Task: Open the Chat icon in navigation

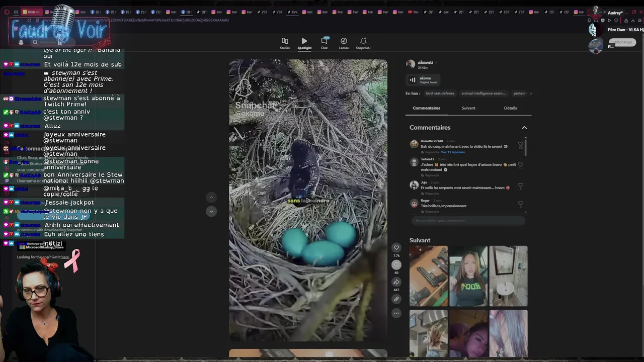Action: [x=324, y=41]
